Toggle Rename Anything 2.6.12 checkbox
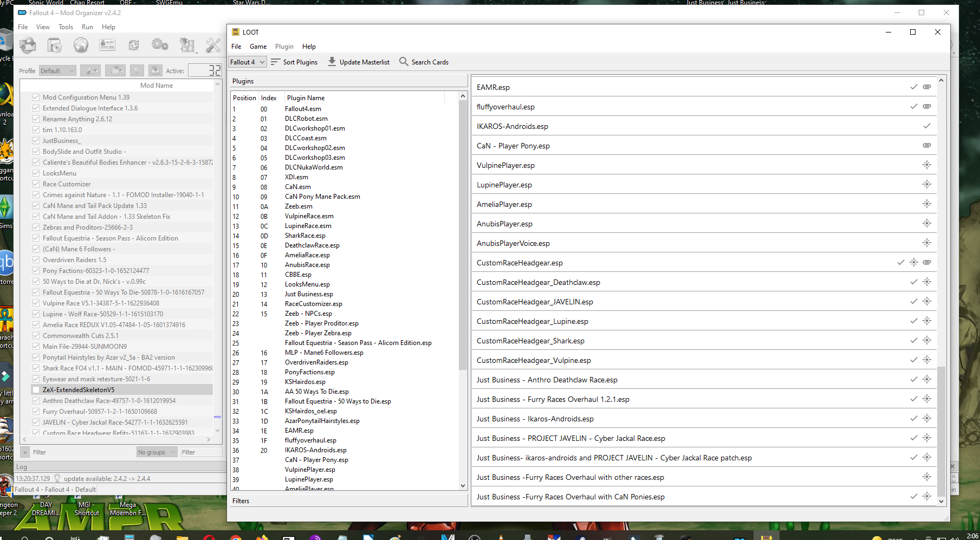980x540 pixels. coord(36,119)
